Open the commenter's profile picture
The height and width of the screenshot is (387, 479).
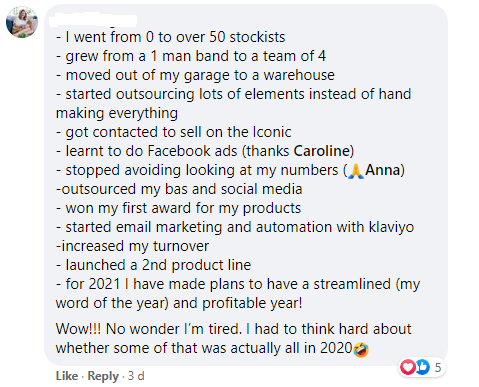(x=22, y=22)
